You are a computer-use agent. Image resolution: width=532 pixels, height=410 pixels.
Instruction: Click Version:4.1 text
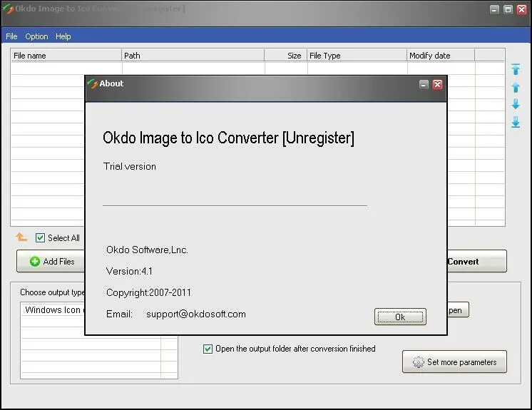pos(129,271)
